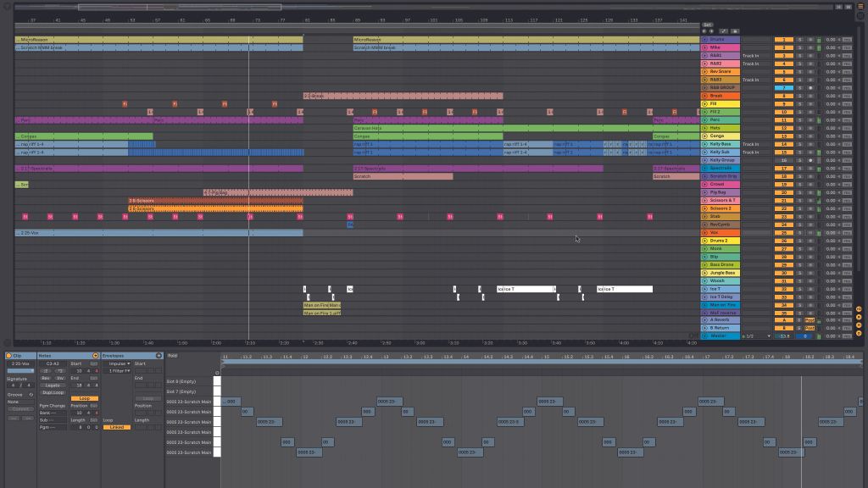Select the Caravan Hats clip
868x488 pixels.
pyautogui.click(x=526, y=128)
